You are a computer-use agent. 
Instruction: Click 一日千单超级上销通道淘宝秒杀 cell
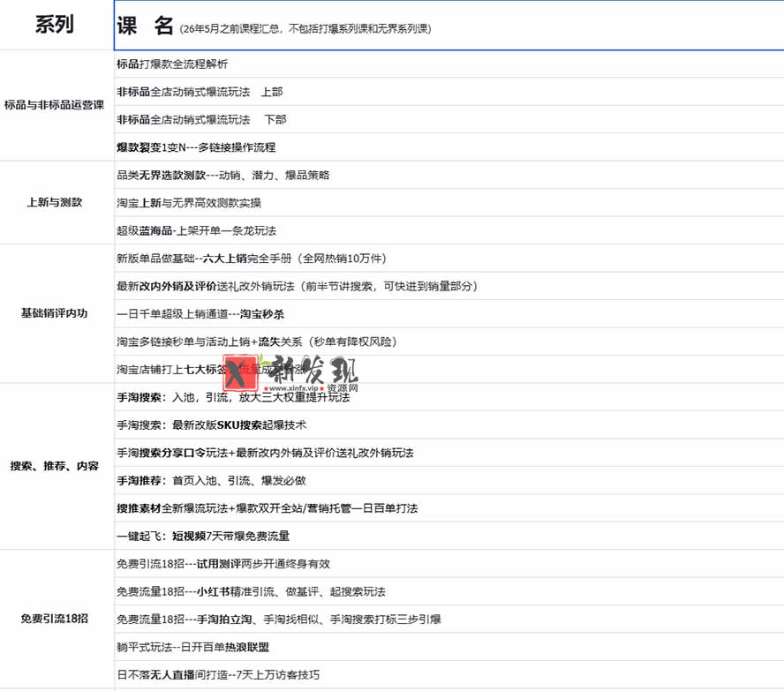click(449, 314)
